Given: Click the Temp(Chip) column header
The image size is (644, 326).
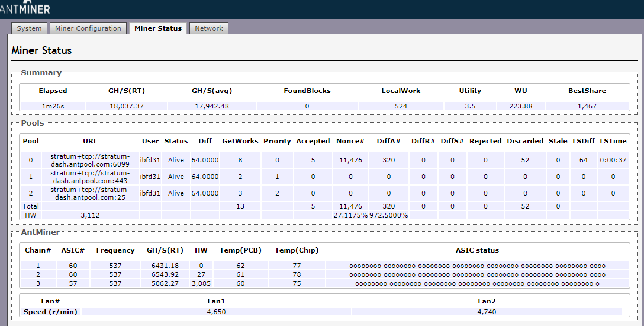Looking at the screenshot, I should tap(297, 250).
